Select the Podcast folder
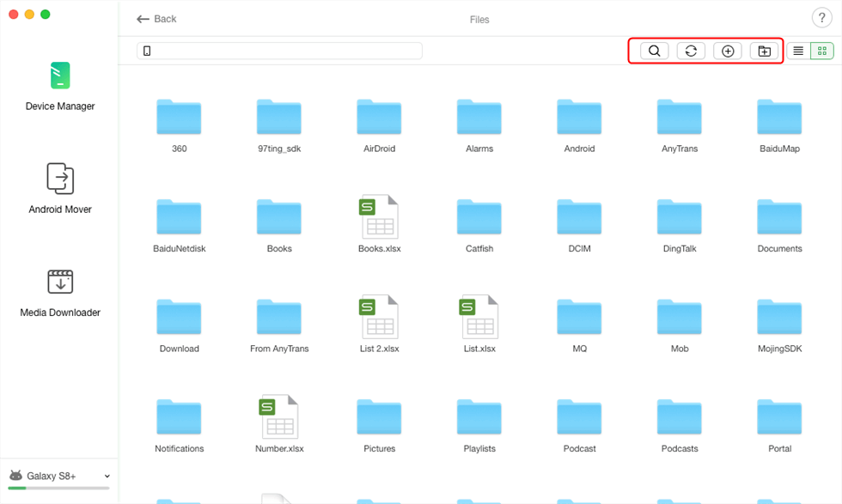842x504 pixels. (579, 426)
